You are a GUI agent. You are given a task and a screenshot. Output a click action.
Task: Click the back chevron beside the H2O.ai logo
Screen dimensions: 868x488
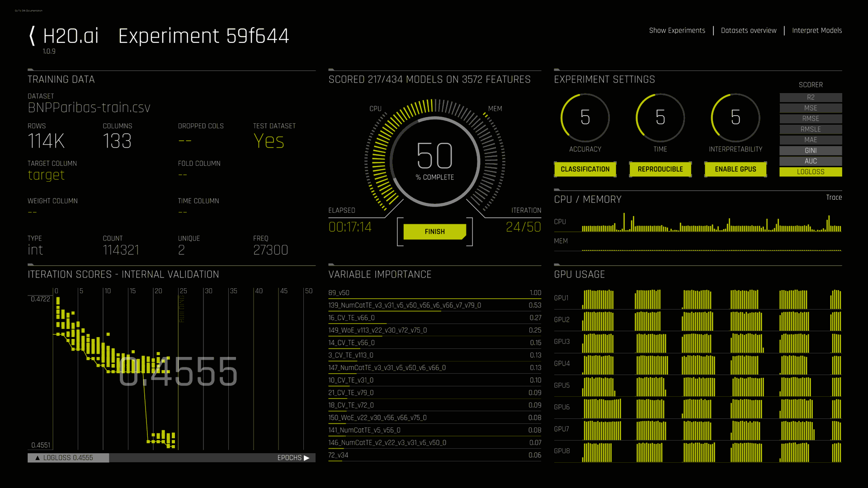(32, 35)
